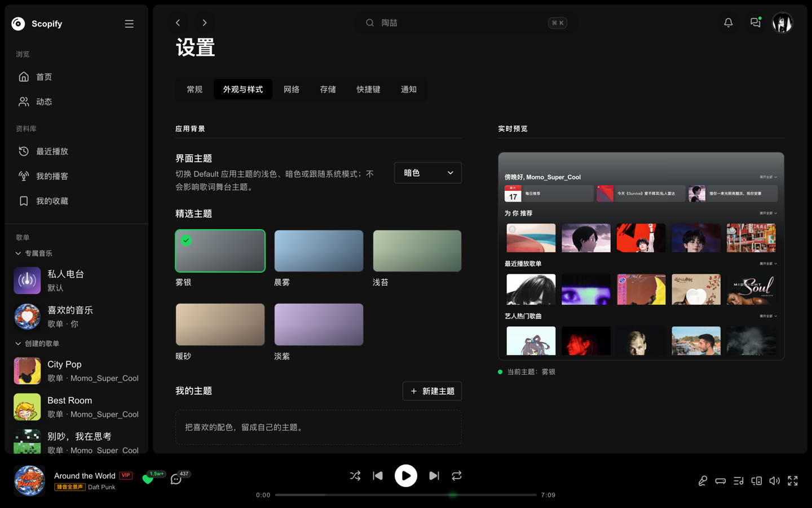The image size is (812, 508).
Task: Open the 暗色 interface theme dropdown
Action: 428,173
